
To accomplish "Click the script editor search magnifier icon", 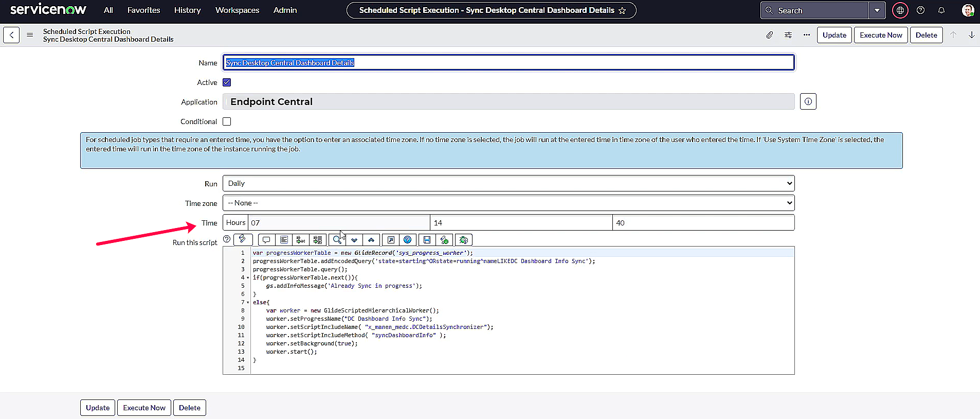I will [337, 240].
